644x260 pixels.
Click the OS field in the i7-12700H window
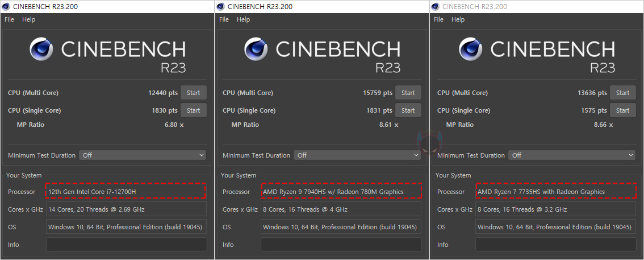(x=127, y=226)
